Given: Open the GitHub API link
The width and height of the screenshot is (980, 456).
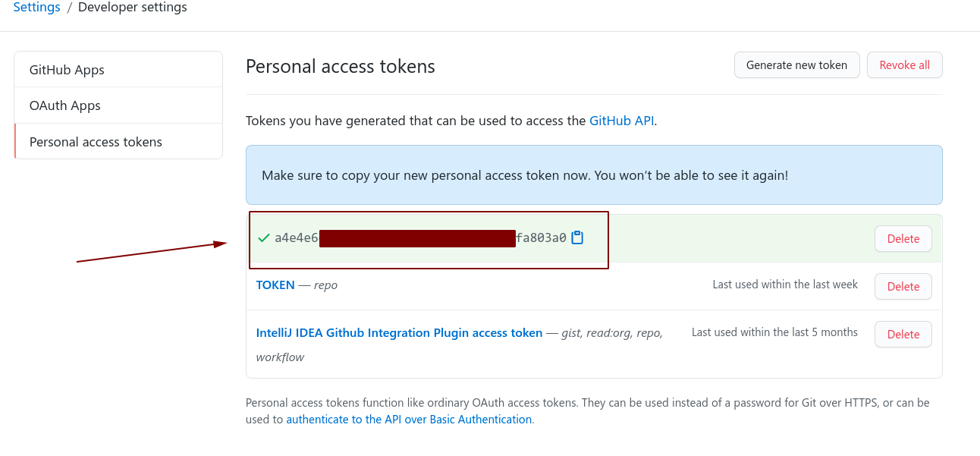Looking at the screenshot, I should (x=621, y=121).
